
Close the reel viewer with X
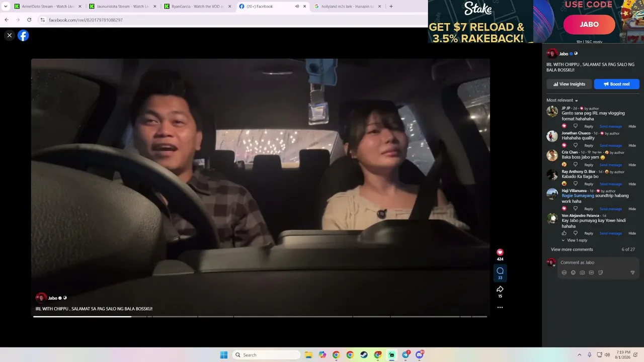(9, 35)
